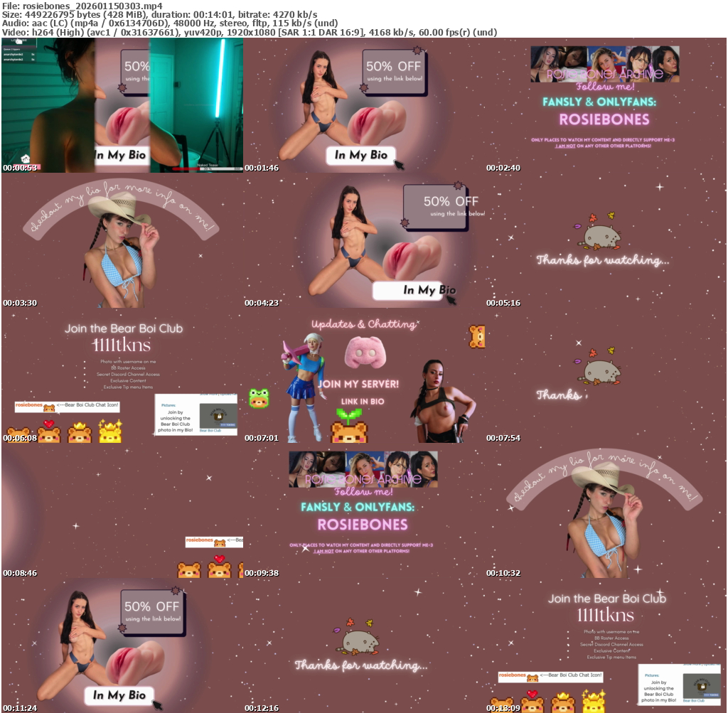The width and height of the screenshot is (728, 713).
Task: Click the Fansly & OnlyFans heading in the 00:02:40 frame
Action: (x=604, y=102)
